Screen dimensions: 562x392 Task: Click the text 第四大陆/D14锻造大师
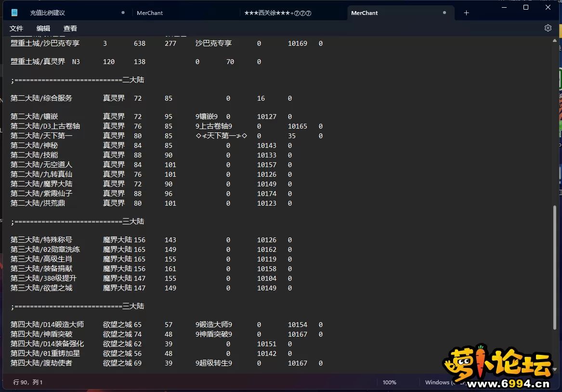click(x=47, y=325)
